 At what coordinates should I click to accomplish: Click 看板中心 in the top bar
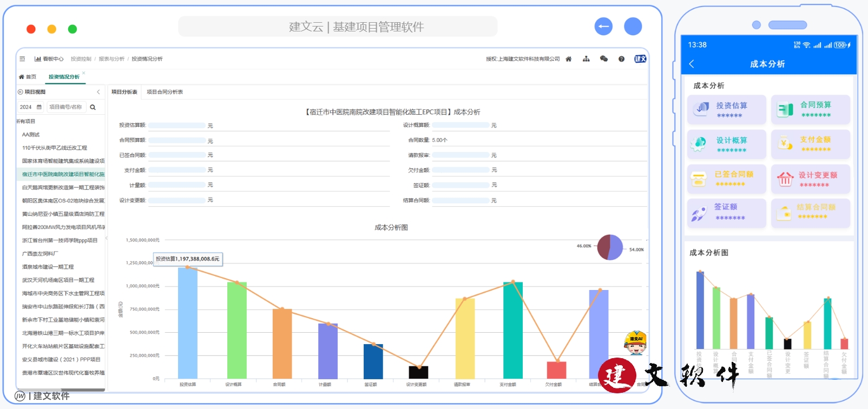coord(49,59)
